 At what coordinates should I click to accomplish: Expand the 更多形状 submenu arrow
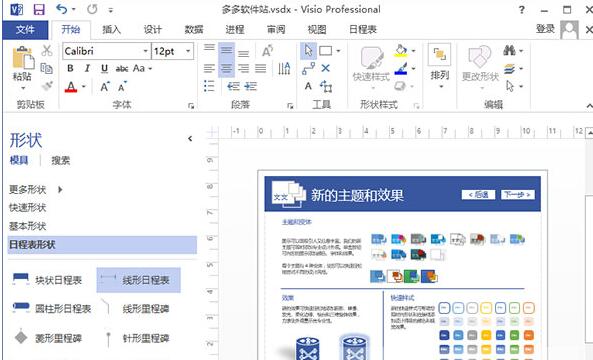tap(60, 189)
